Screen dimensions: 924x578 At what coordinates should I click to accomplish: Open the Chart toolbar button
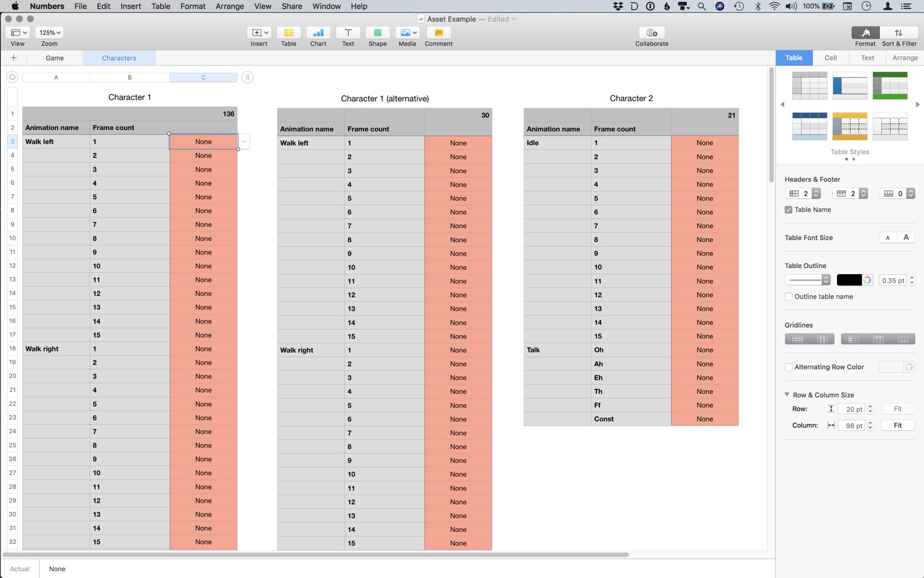pyautogui.click(x=318, y=33)
